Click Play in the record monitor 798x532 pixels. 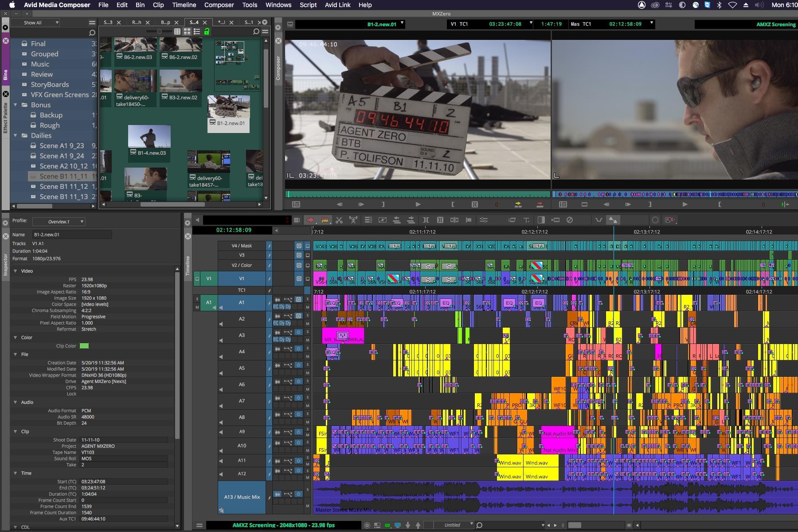685,204
